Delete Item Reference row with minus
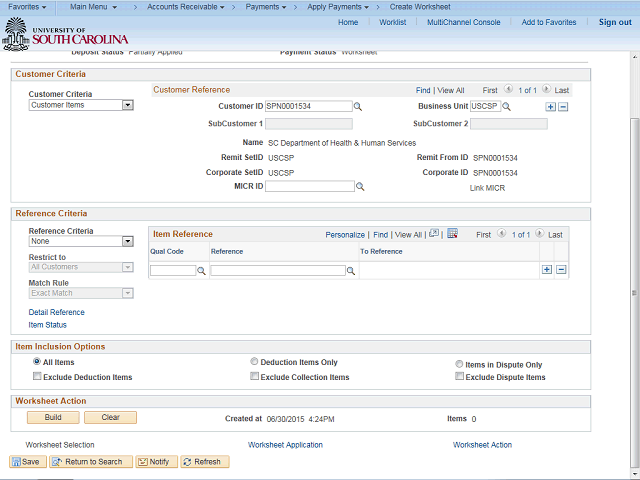 [561, 269]
